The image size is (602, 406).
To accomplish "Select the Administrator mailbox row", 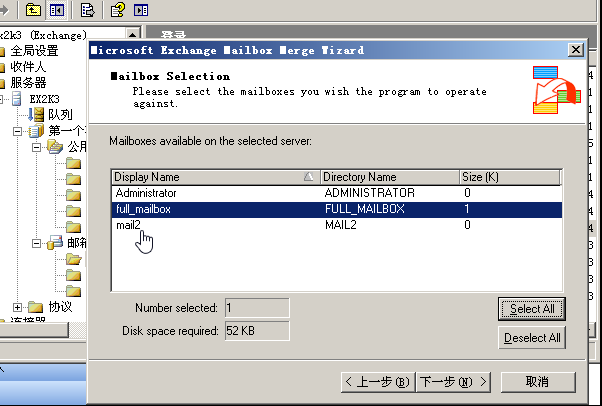I will [x=146, y=192].
